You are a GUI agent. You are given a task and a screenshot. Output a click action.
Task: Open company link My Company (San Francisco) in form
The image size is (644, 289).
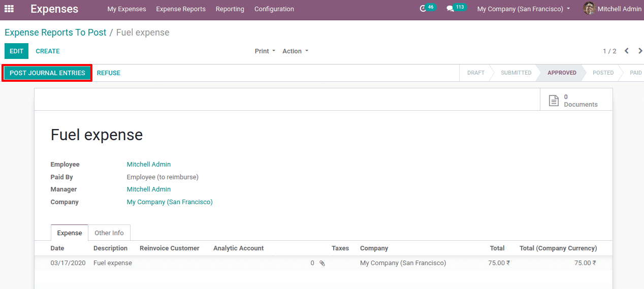pyautogui.click(x=170, y=202)
